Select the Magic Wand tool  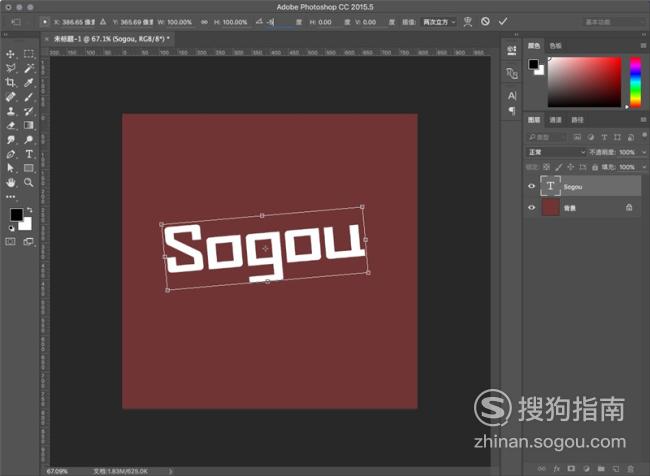click(29, 68)
